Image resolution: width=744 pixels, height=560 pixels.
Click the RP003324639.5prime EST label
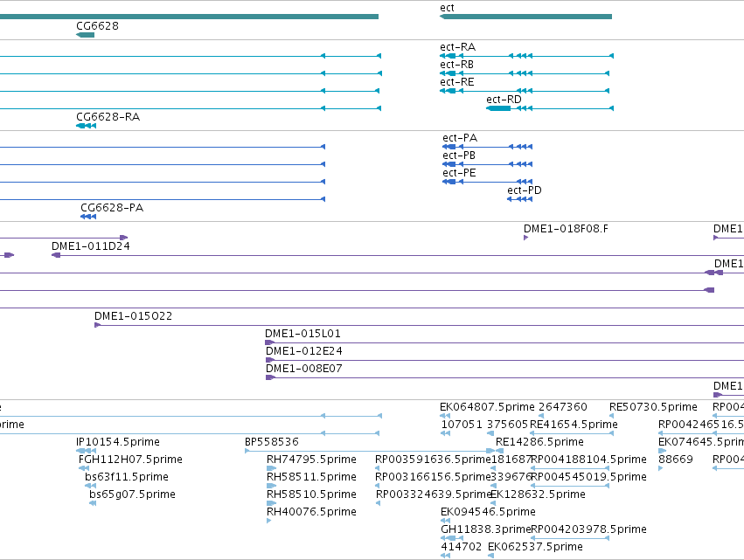click(x=434, y=494)
